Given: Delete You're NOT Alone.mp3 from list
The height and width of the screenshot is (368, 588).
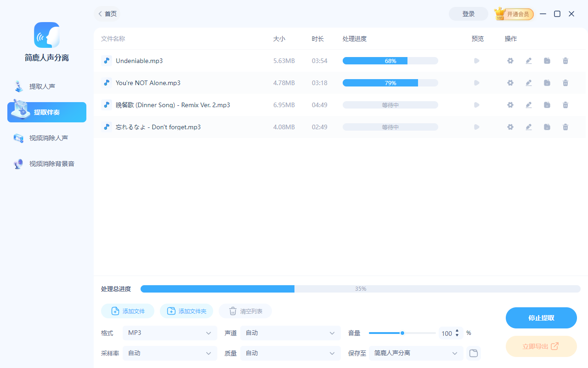Looking at the screenshot, I should [x=565, y=83].
